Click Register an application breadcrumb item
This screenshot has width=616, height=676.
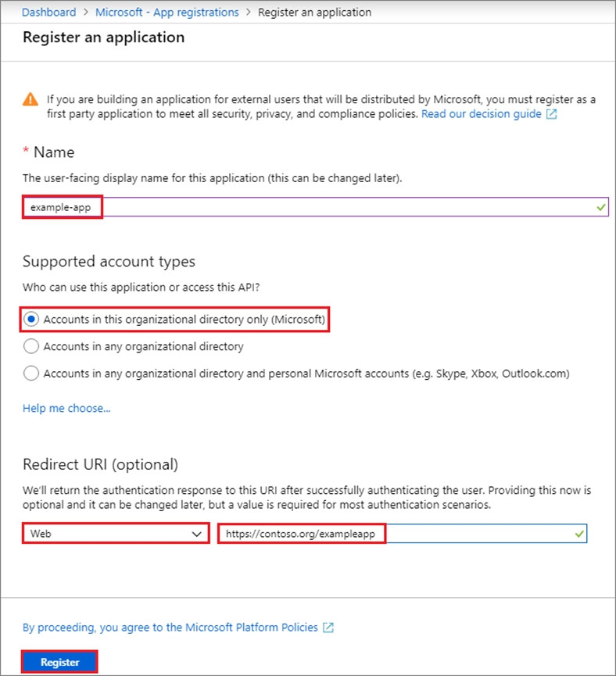tap(314, 13)
